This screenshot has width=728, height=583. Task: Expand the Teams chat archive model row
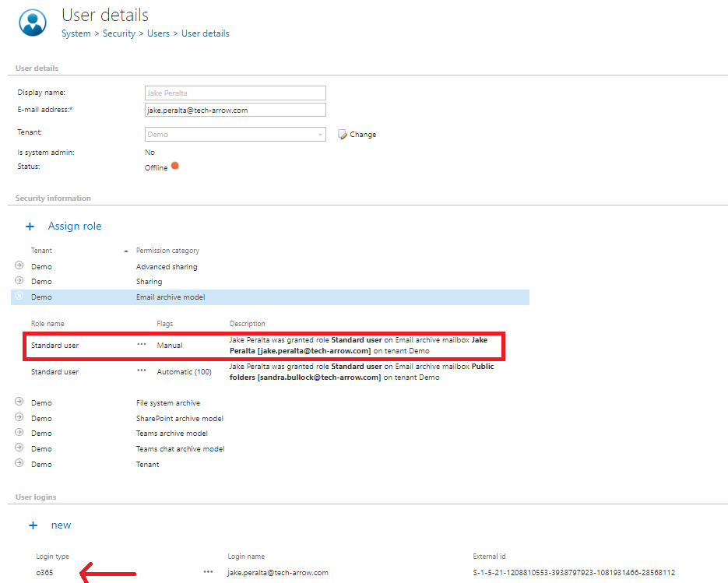[x=19, y=448]
